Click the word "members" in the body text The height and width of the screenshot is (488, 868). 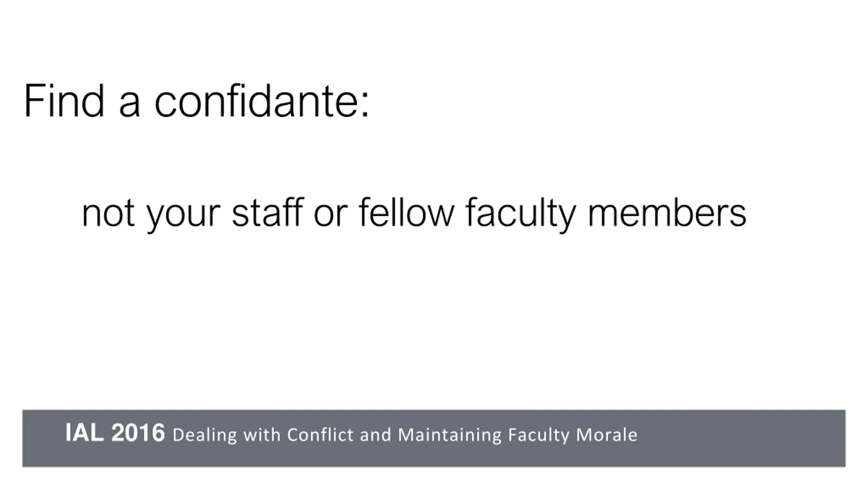[667, 213]
